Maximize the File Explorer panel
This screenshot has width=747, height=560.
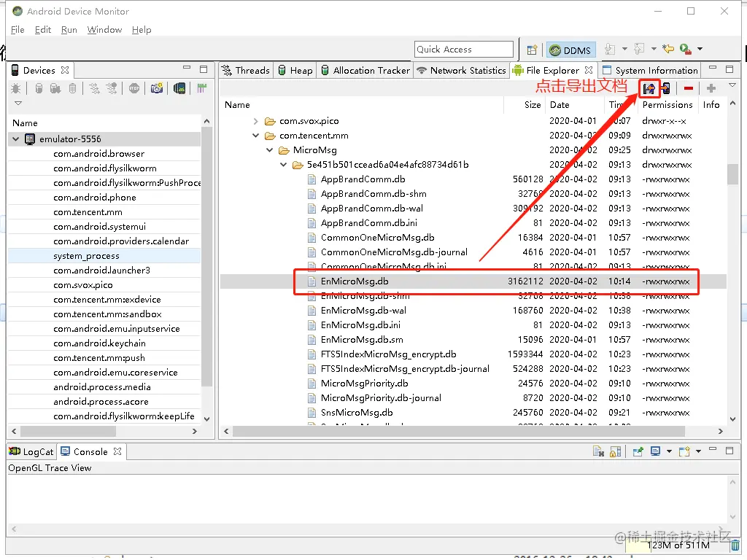point(729,69)
